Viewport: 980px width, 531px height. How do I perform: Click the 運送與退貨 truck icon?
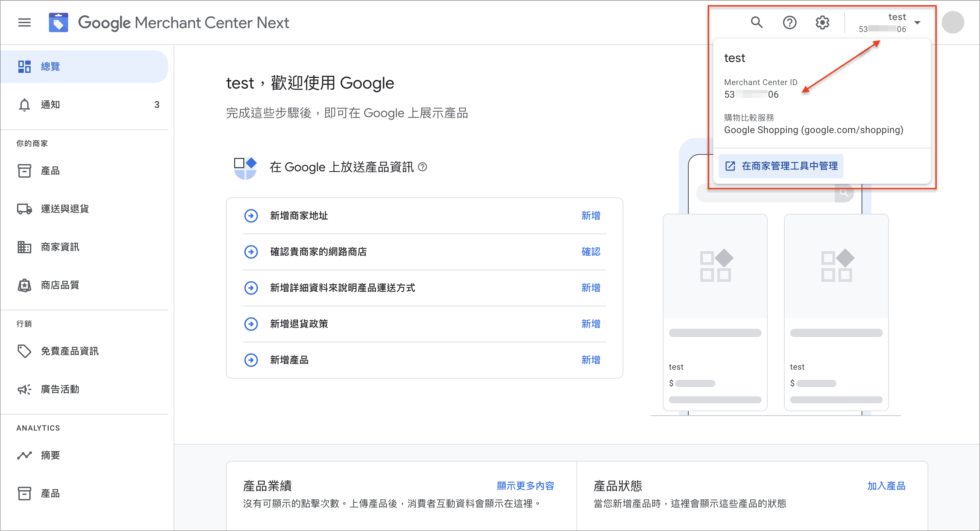pos(24,209)
